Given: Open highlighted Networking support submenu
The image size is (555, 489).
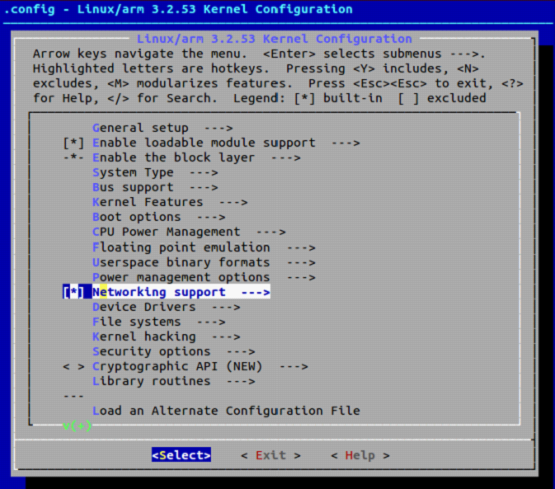Looking at the screenshot, I should click(181, 292).
